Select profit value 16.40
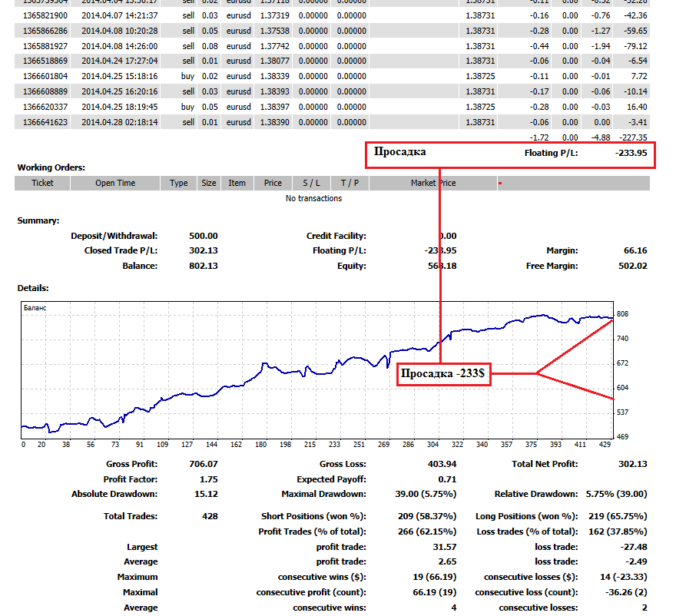 tap(637, 107)
